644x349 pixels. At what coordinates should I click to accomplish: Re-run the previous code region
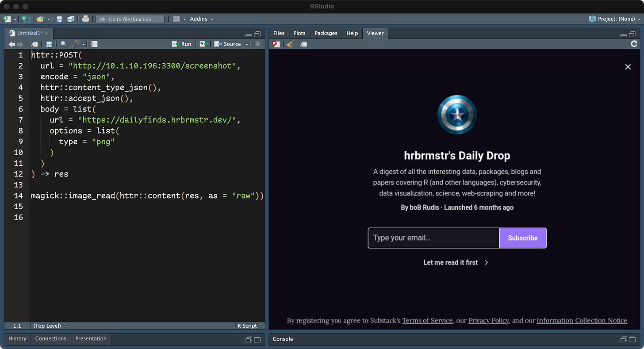point(203,44)
